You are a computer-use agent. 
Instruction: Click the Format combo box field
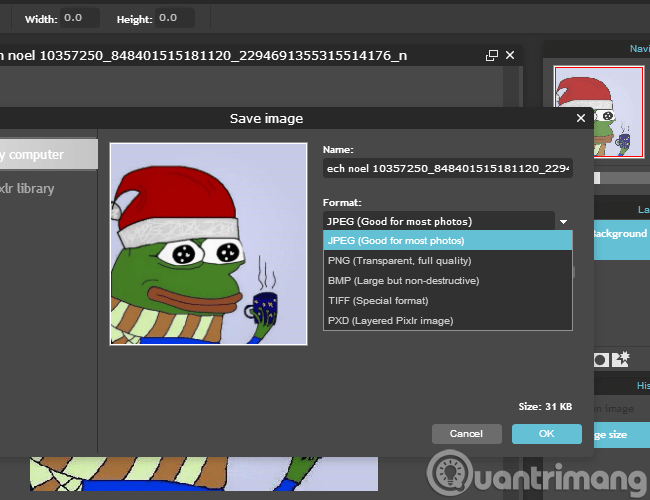point(439,221)
